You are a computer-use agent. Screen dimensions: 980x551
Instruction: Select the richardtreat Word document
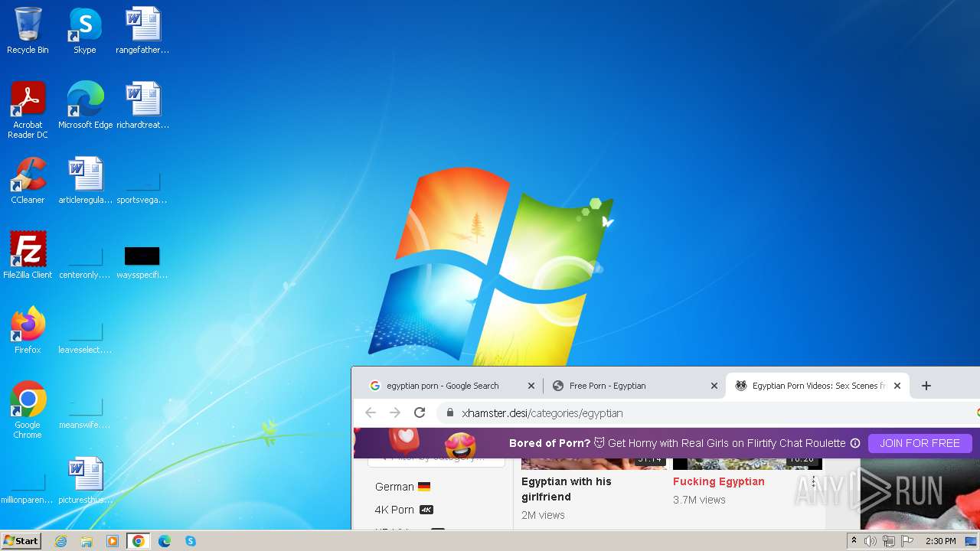142,106
